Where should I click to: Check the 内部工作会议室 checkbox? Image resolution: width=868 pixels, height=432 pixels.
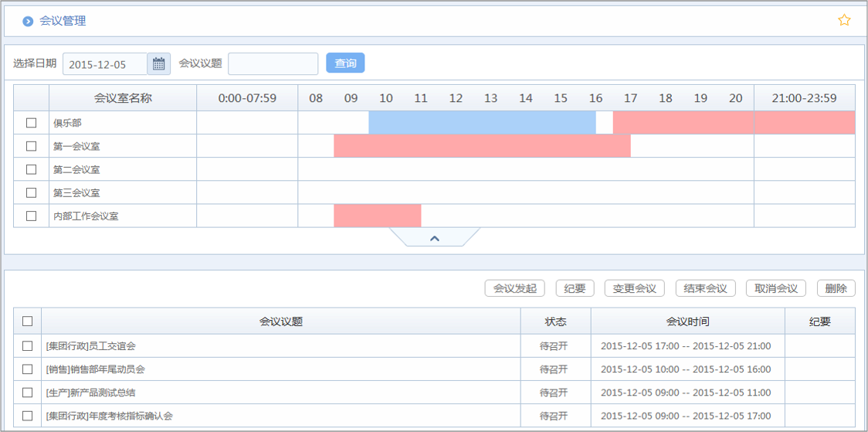(x=32, y=216)
